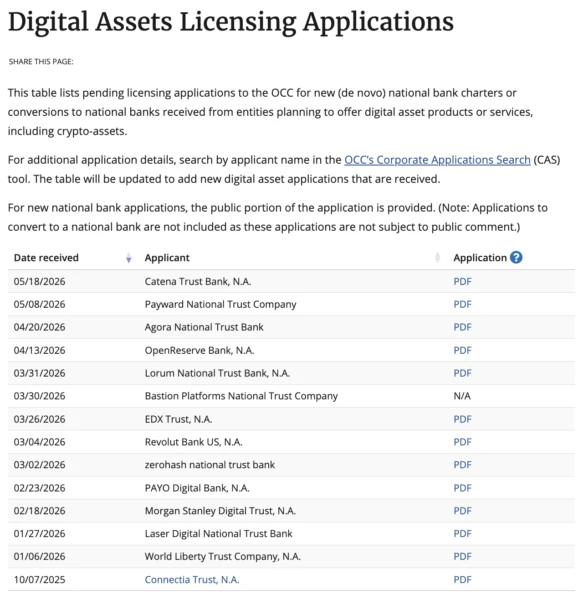Select the zerohash national trust bank name
583x600 pixels.
210,465
